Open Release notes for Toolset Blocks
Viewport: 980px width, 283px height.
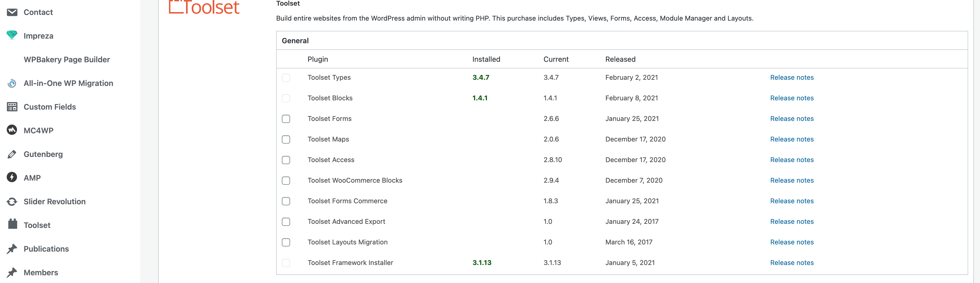(x=792, y=98)
